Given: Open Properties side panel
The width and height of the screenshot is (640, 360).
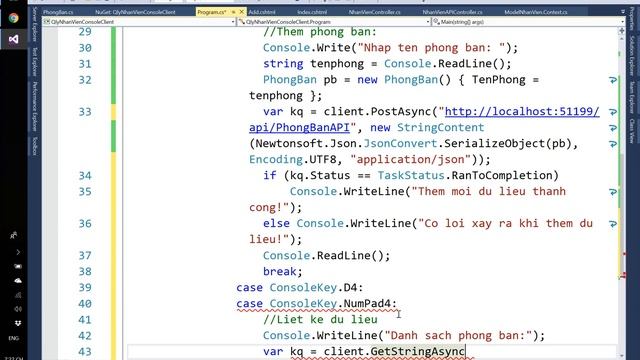Looking at the screenshot, I should (x=632, y=18).
